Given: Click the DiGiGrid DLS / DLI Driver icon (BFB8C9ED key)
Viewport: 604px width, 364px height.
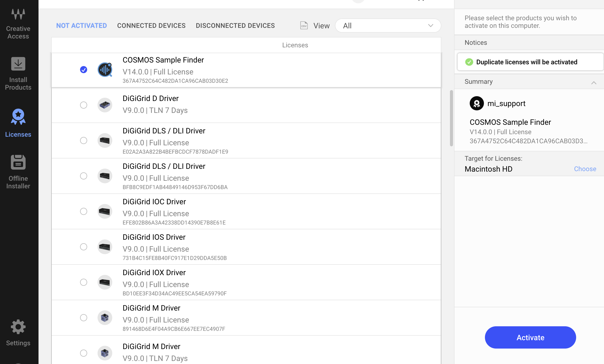Looking at the screenshot, I should point(105,176).
